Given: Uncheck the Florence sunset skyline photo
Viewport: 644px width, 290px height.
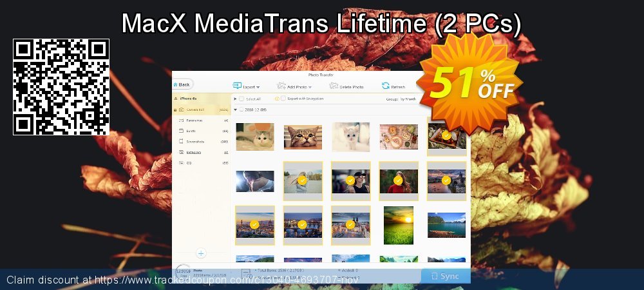Looking at the screenshot, I should [x=254, y=225].
